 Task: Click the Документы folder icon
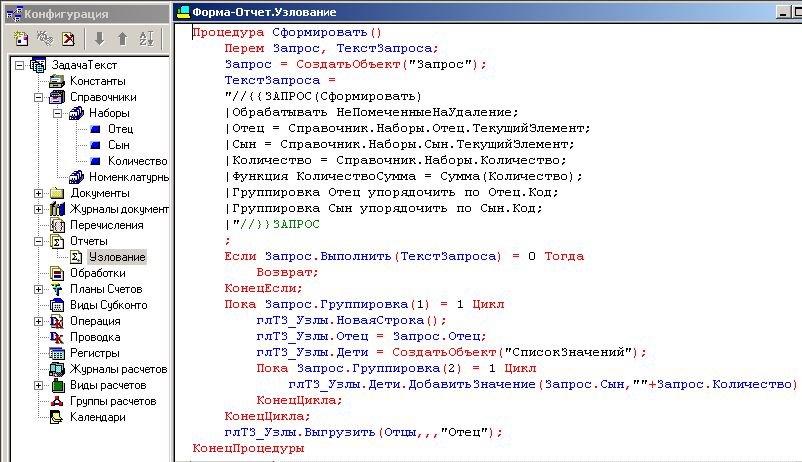[x=57, y=193]
